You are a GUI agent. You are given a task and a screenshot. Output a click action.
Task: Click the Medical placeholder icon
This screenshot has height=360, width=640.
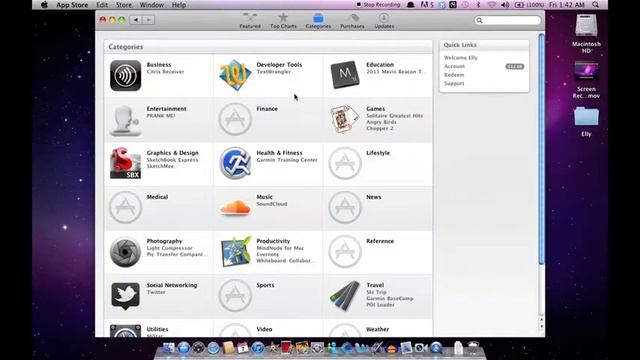pos(125,207)
